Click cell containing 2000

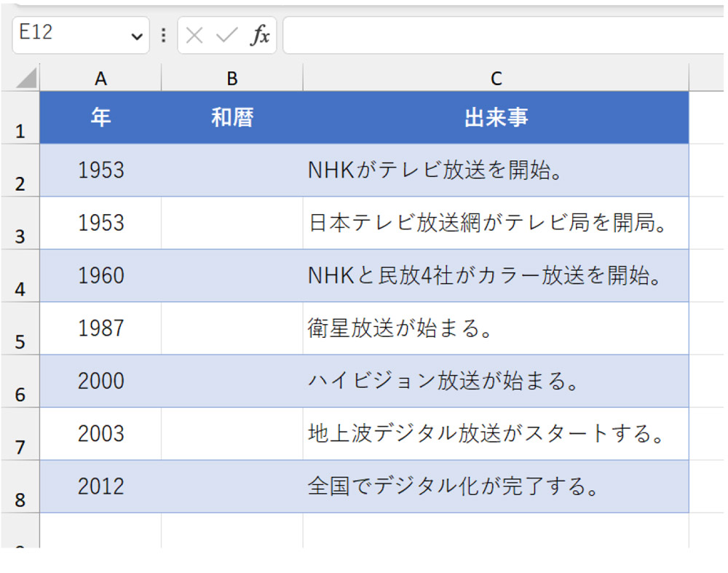click(x=100, y=382)
